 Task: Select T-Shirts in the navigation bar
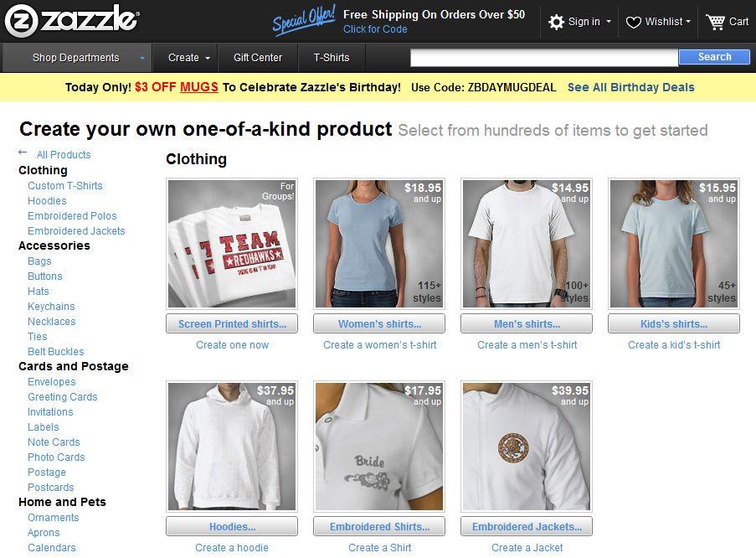click(x=332, y=58)
